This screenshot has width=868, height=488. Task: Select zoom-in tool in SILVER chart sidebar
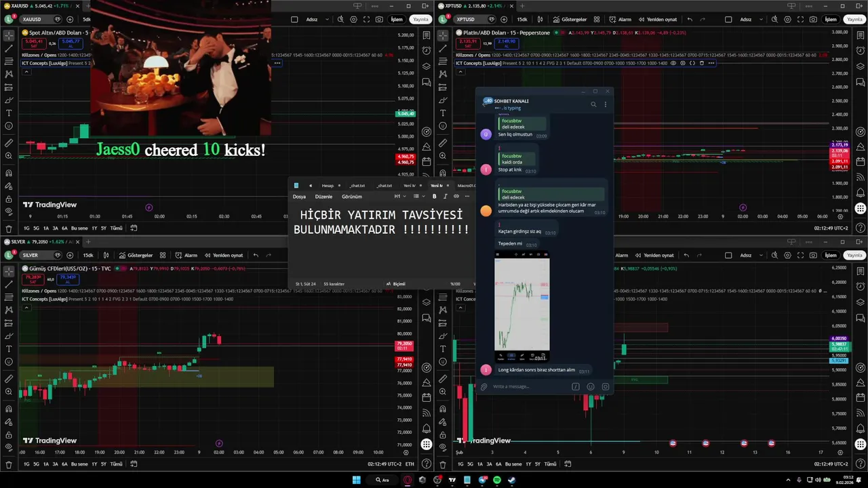(x=9, y=392)
